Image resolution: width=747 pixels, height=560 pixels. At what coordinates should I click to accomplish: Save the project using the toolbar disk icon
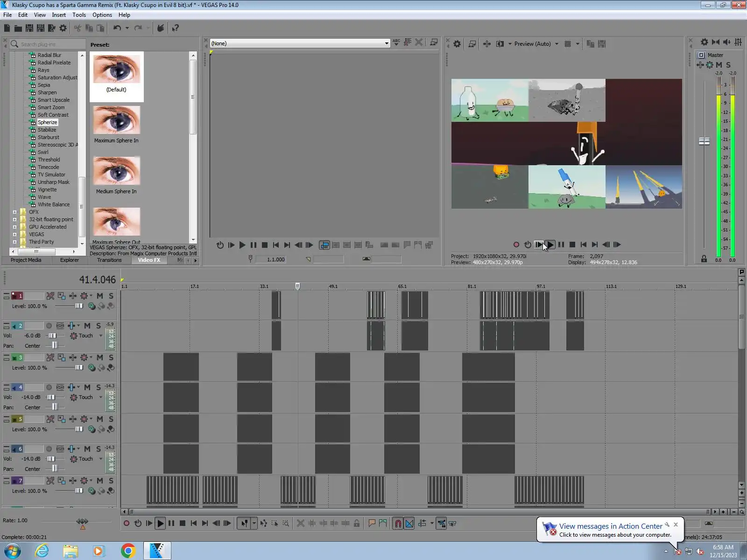[29, 28]
